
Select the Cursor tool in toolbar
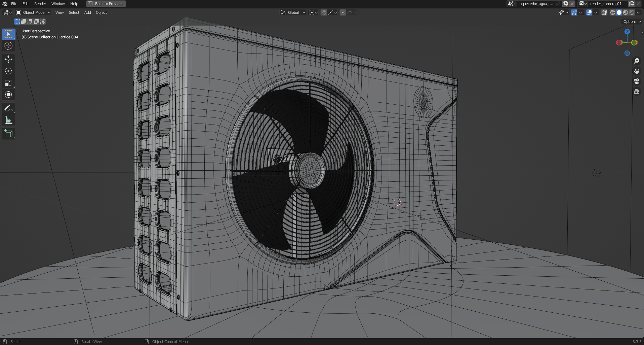8,46
